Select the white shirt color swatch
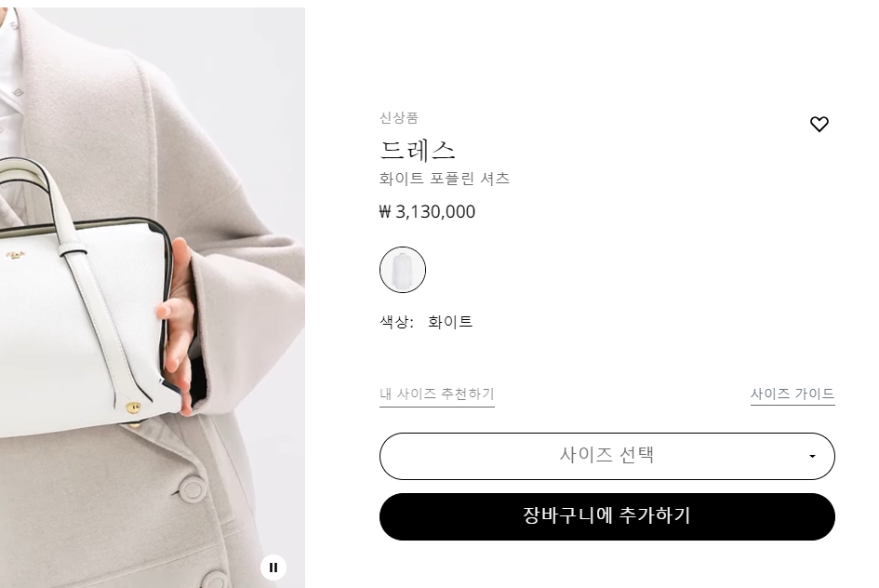The image size is (879, 588). click(x=403, y=270)
